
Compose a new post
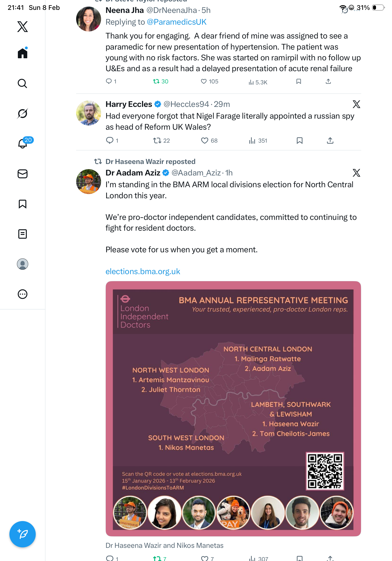23,534
